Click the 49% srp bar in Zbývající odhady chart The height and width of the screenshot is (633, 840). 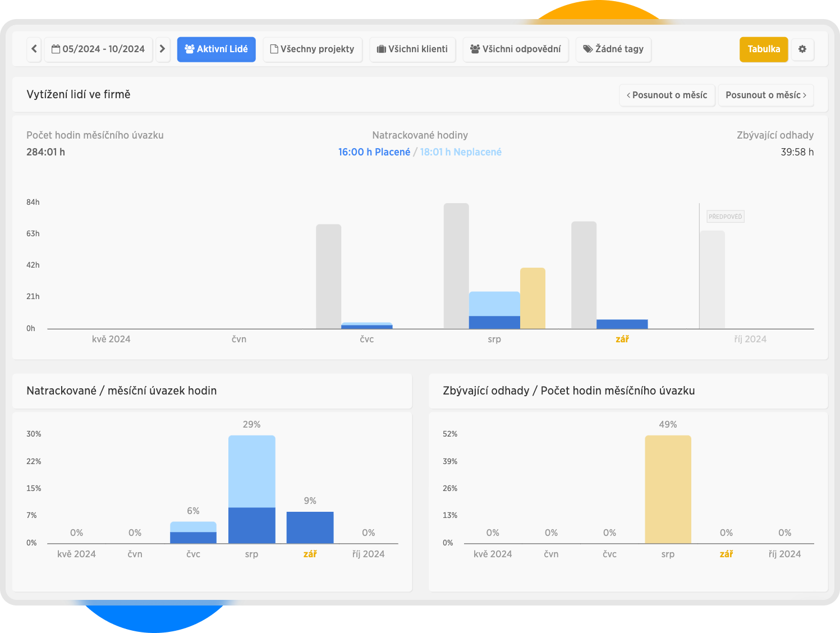(668, 489)
